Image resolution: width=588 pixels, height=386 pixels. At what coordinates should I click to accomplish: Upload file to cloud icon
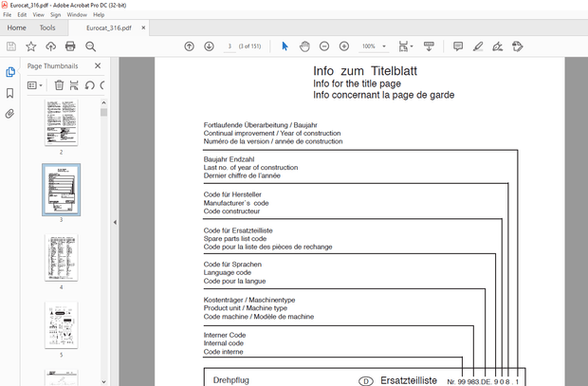tap(50, 46)
